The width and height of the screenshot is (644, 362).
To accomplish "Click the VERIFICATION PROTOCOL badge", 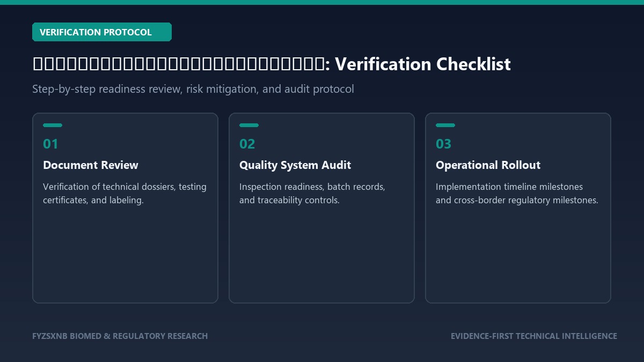I will pos(102,32).
